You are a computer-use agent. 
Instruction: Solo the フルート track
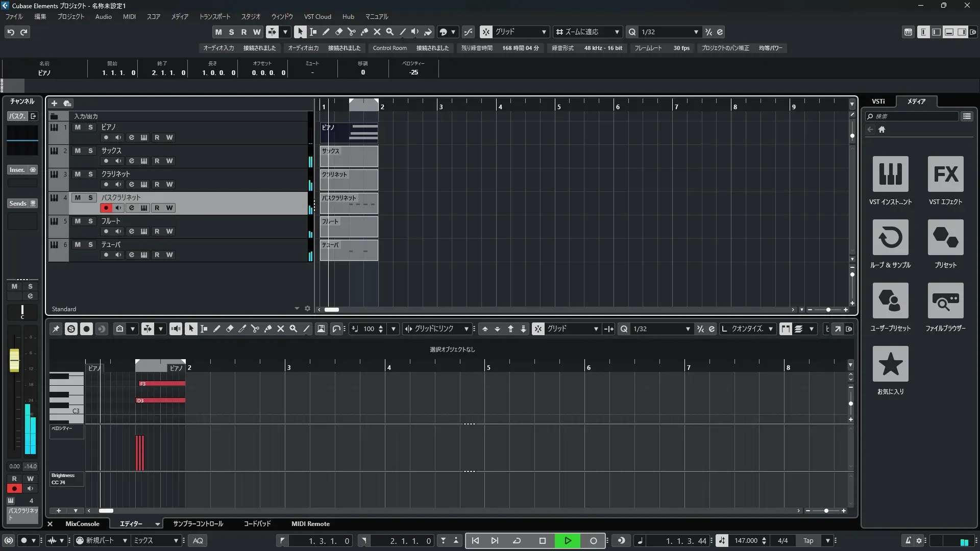pyautogui.click(x=90, y=221)
